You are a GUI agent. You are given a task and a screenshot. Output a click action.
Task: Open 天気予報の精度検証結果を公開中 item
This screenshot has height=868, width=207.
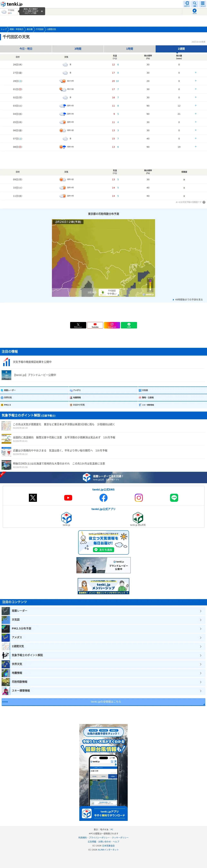pos(103,362)
